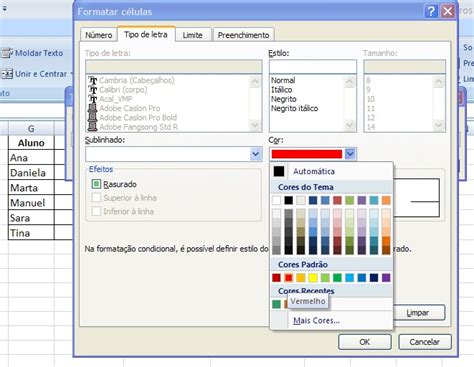Open the Limite tab
Viewport: 474px width, 367px height.
pos(192,35)
